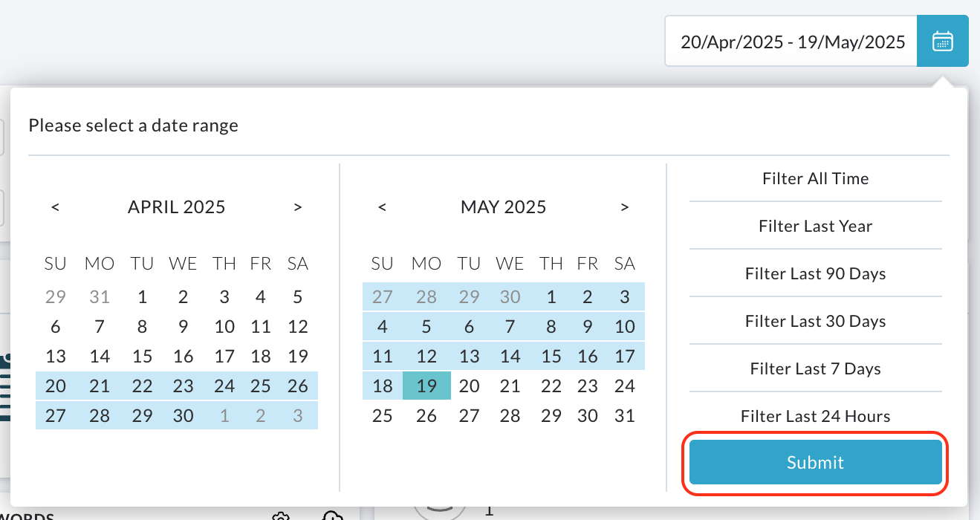Submit the selected date range
Viewport: 980px width, 520px height.
[815, 462]
